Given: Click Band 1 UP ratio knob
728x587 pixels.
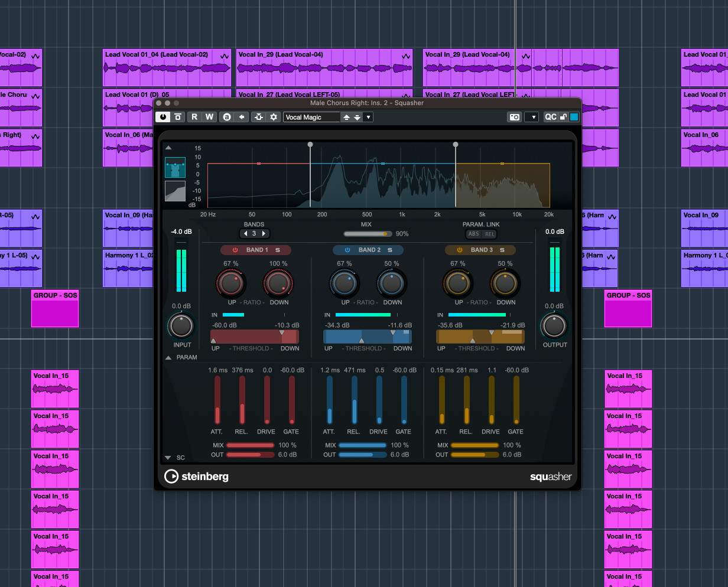Looking at the screenshot, I should pyautogui.click(x=231, y=283).
